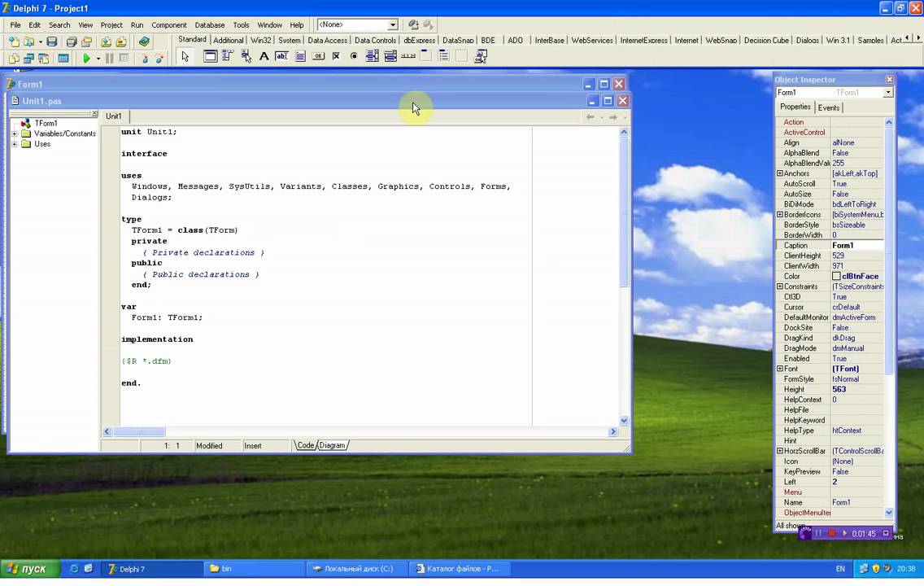Screen dimensions: 924x586
Task: Click the Save All toolbar icon
Action: [72, 42]
